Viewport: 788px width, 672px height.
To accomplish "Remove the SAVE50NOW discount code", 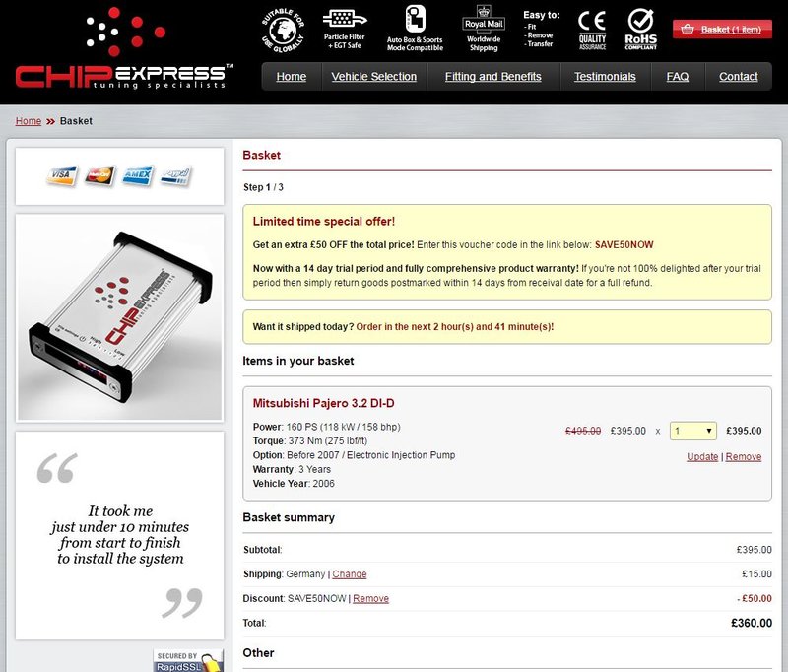I will pyautogui.click(x=371, y=599).
